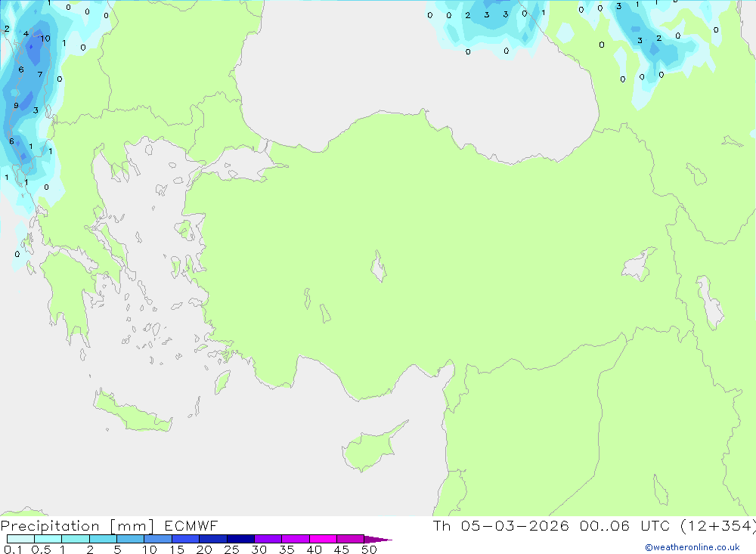Click the 'ECMWF' model label
The image size is (756, 554).
click(191, 525)
